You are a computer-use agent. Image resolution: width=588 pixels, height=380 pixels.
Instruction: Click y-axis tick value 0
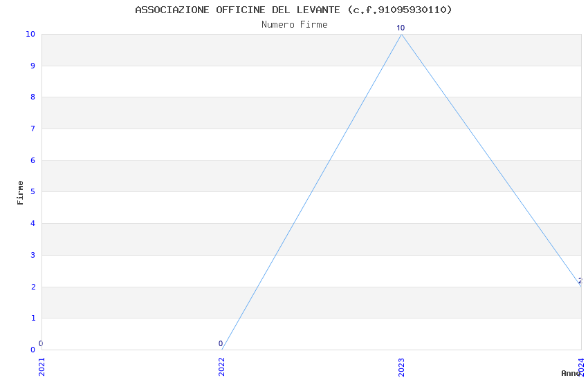coord(33,350)
